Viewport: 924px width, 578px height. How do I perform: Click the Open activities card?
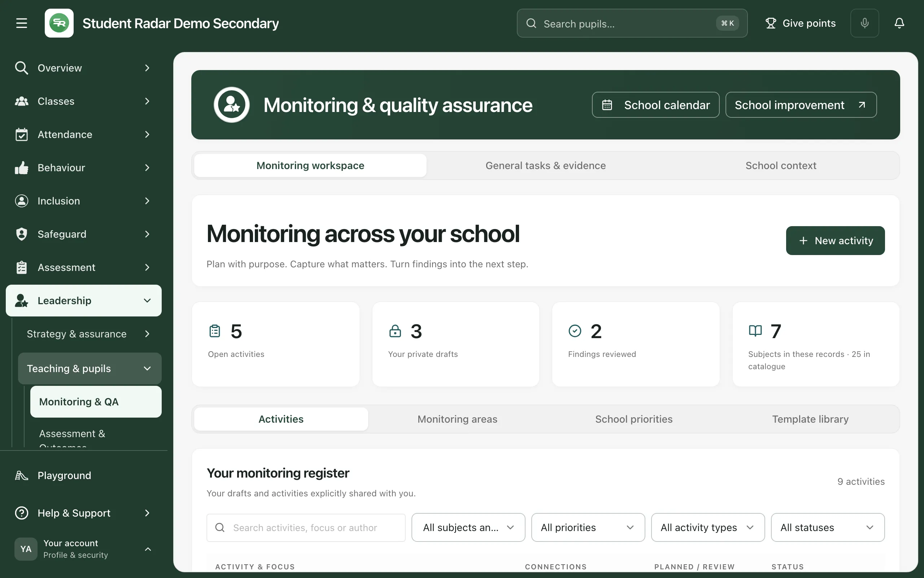[x=275, y=344]
